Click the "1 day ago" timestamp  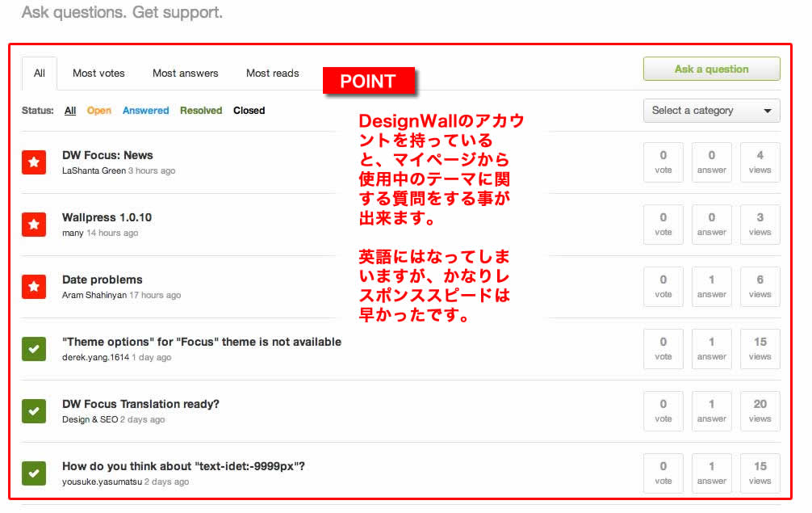click(x=151, y=358)
